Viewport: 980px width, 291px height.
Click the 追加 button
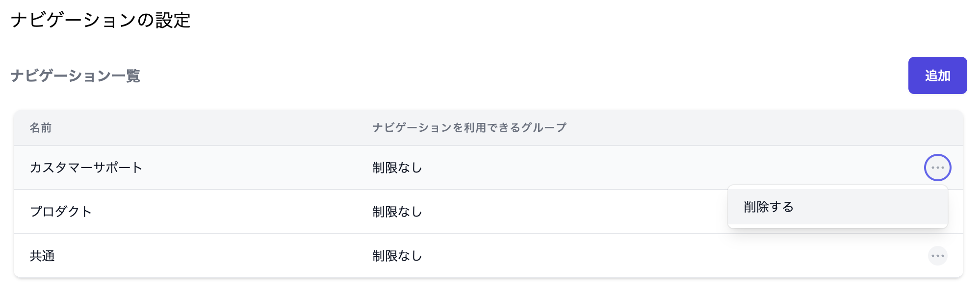coord(937,75)
